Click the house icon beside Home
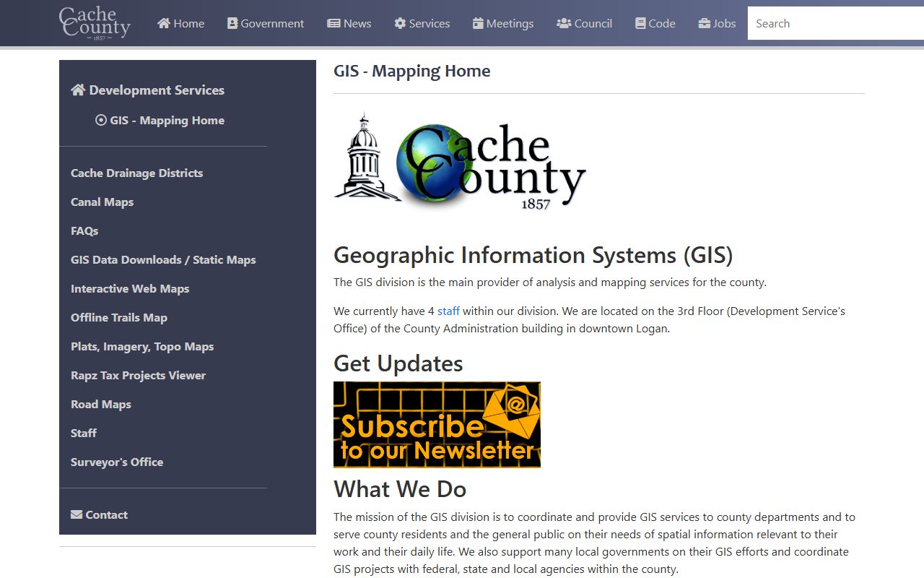 (164, 23)
